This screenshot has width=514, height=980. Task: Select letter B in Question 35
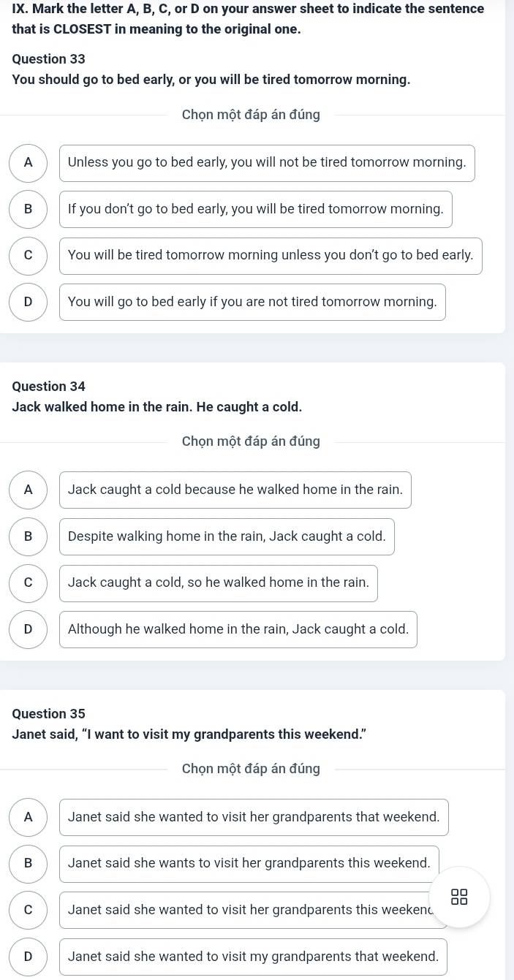[x=29, y=864]
